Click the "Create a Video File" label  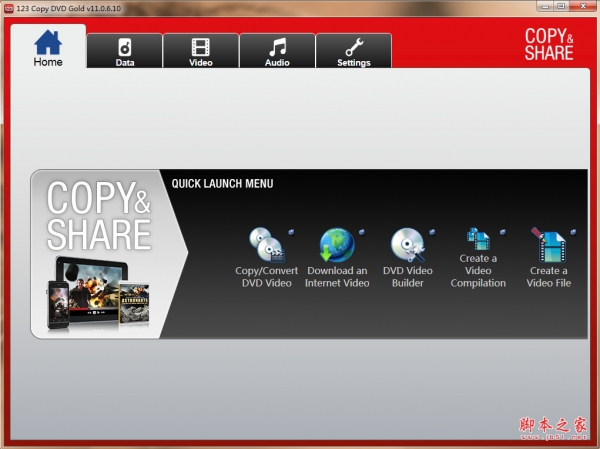click(x=548, y=277)
